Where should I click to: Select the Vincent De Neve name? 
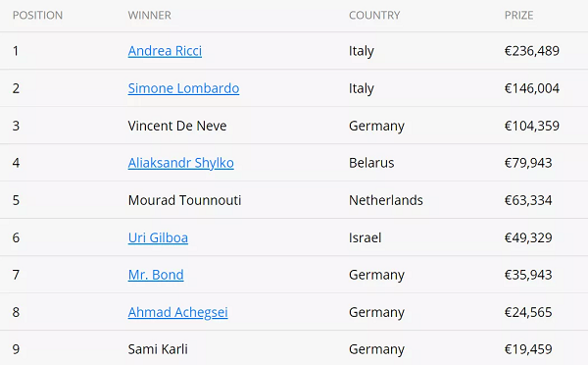[177, 126]
